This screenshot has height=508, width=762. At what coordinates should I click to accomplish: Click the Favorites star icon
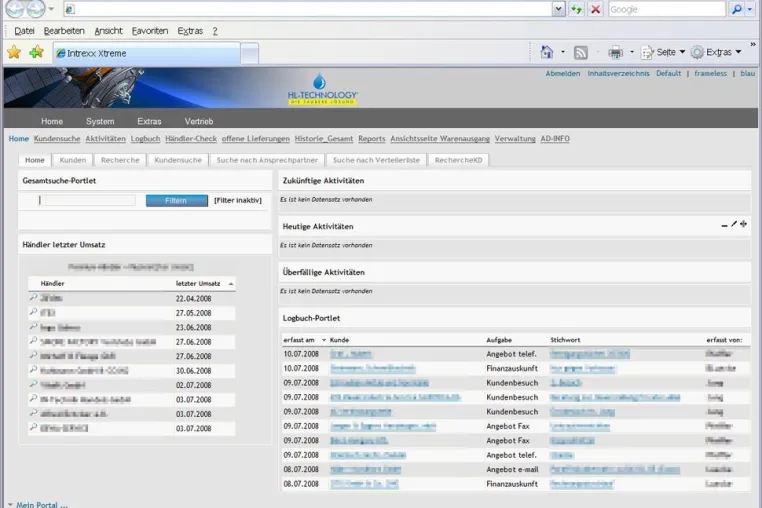(14, 52)
